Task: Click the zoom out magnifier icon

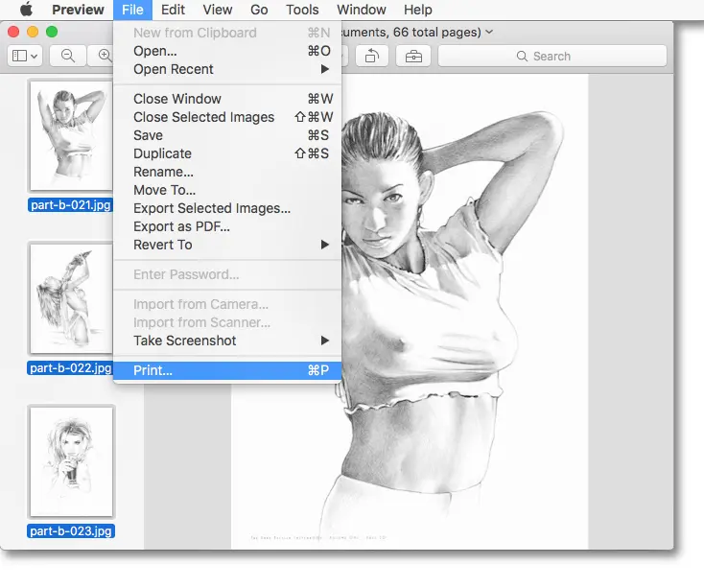Action: pos(68,56)
